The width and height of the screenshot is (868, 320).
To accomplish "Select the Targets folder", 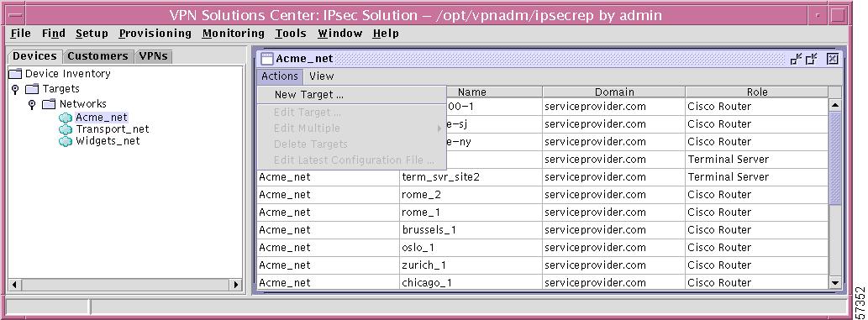I will tap(60, 88).
